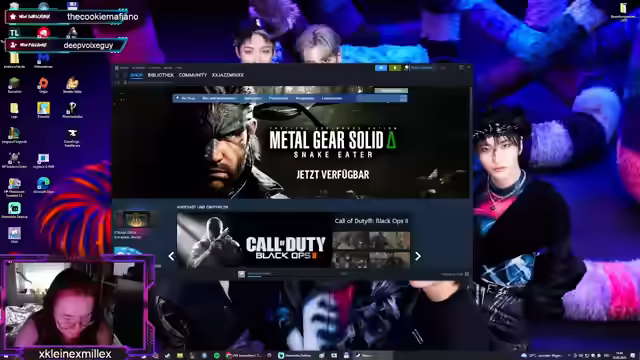Open the framed picture desktop icon
640x360 pixels.
point(43,109)
